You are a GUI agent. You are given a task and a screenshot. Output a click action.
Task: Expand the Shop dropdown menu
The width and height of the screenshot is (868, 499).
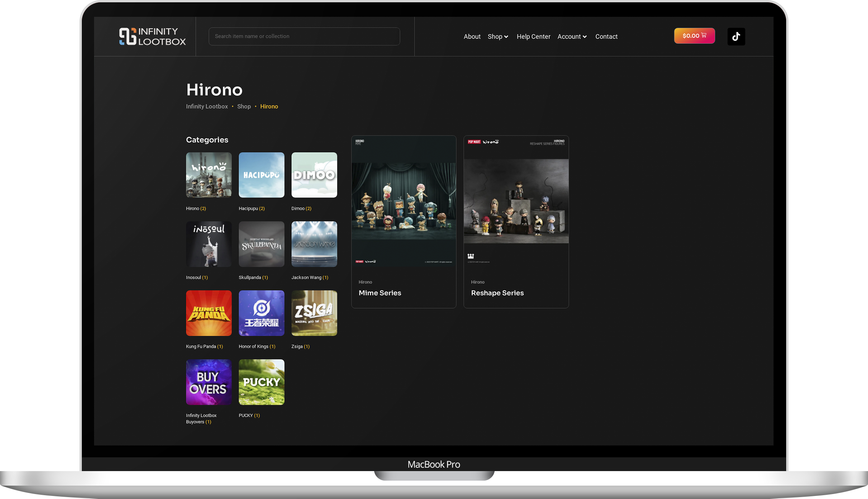[498, 37]
